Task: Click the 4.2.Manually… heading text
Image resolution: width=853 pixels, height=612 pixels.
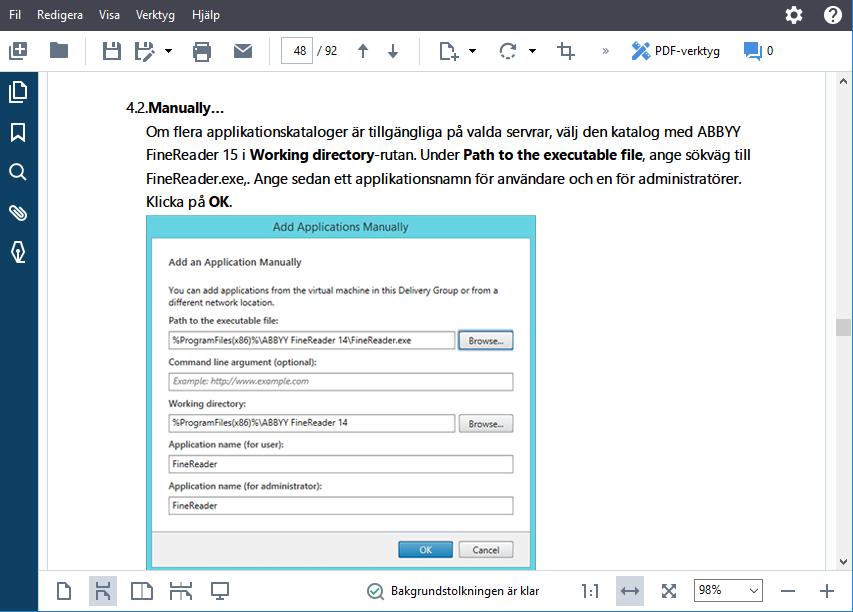Action: (x=175, y=108)
